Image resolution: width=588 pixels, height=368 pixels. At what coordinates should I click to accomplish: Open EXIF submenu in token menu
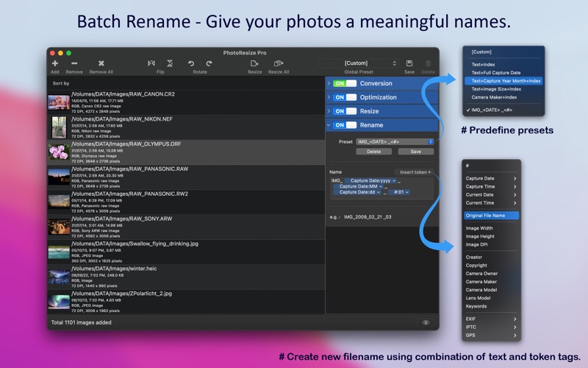pos(491,319)
